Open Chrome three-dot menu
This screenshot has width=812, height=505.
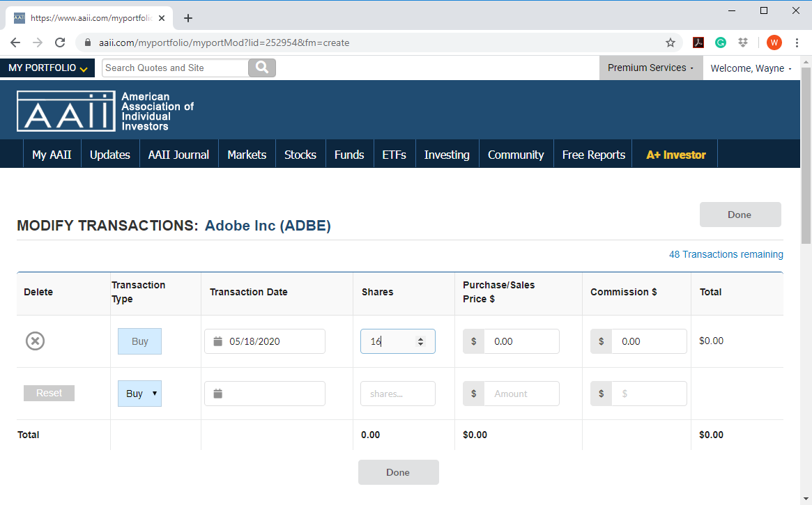click(x=797, y=43)
